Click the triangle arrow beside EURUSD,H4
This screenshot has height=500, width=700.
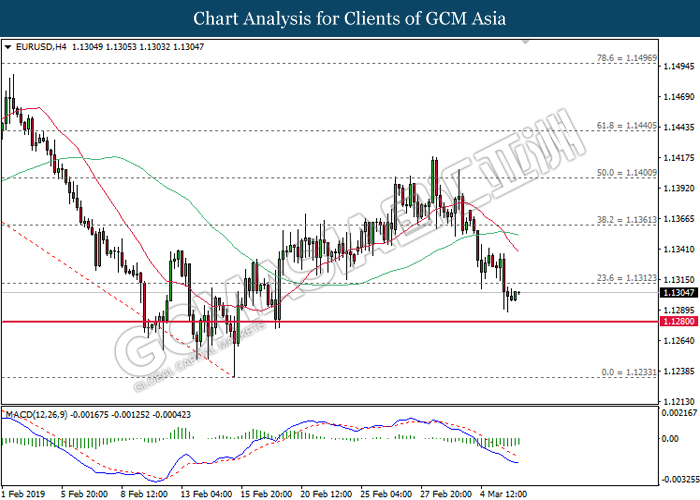tap(8, 46)
